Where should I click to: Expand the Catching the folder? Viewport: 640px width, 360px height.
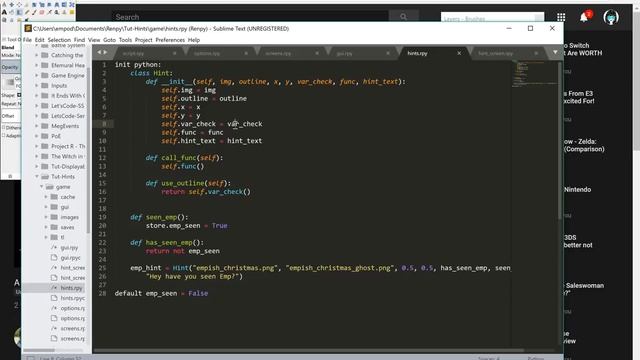click(x=37, y=55)
